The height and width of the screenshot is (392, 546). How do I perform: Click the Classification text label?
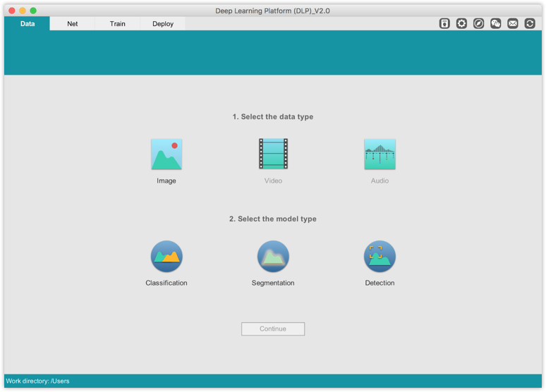click(166, 283)
